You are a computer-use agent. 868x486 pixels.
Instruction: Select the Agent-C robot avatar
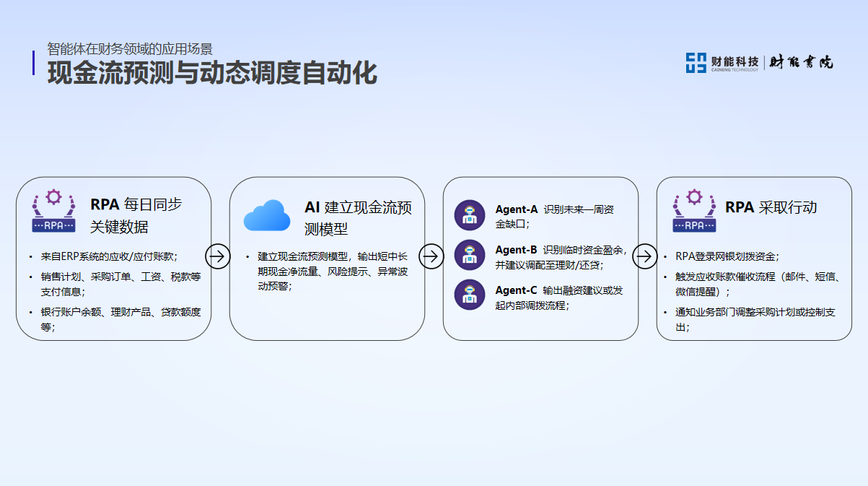pos(470,295)
